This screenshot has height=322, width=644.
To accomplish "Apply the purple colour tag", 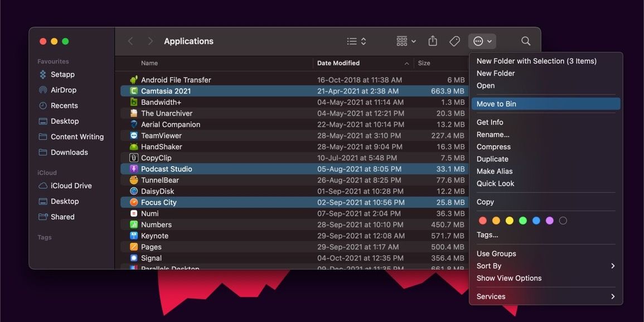I will tap(550, 221).
